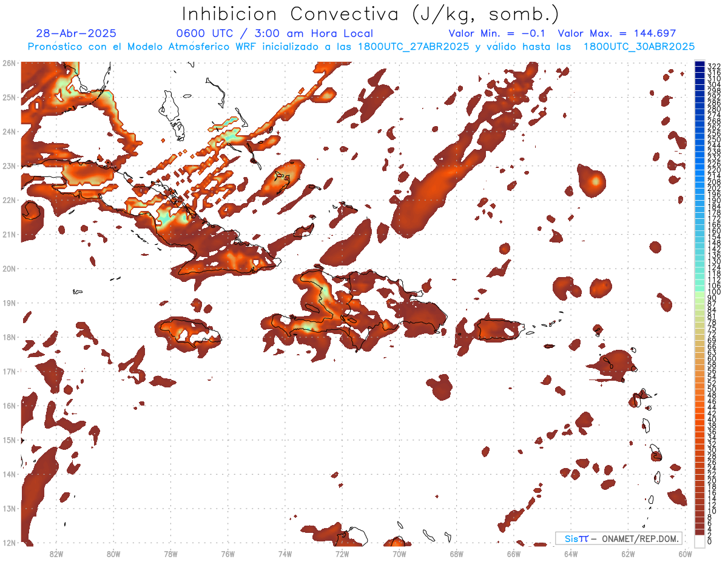The image size is (728, 562).
Task: Click the '16N' latitude label
Action: click(8, 406)
